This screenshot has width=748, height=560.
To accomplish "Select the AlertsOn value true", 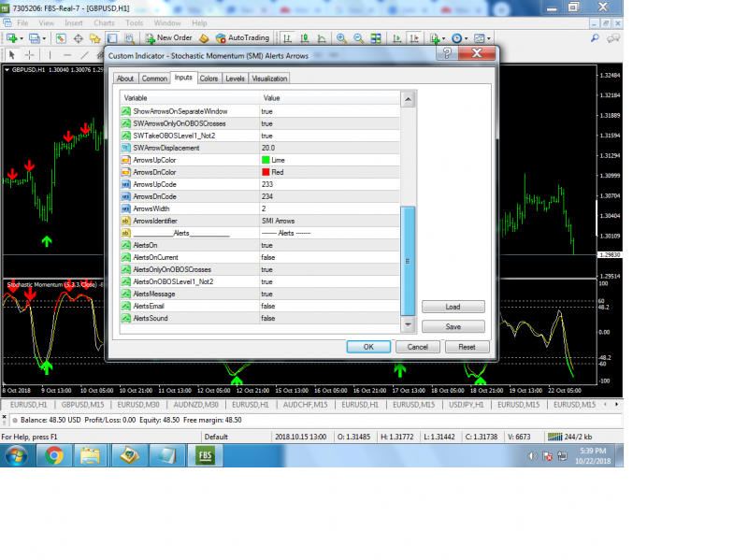I will pos(267,245).
